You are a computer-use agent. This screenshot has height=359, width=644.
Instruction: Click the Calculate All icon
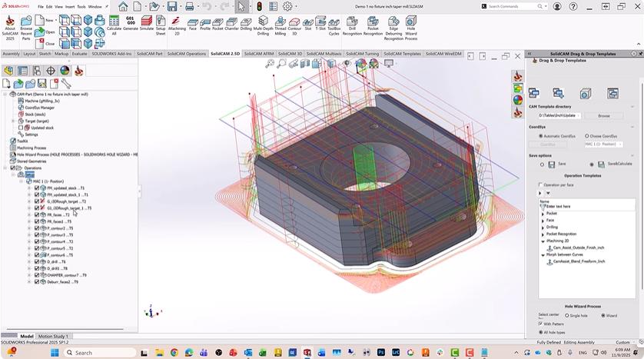[114, 25]
